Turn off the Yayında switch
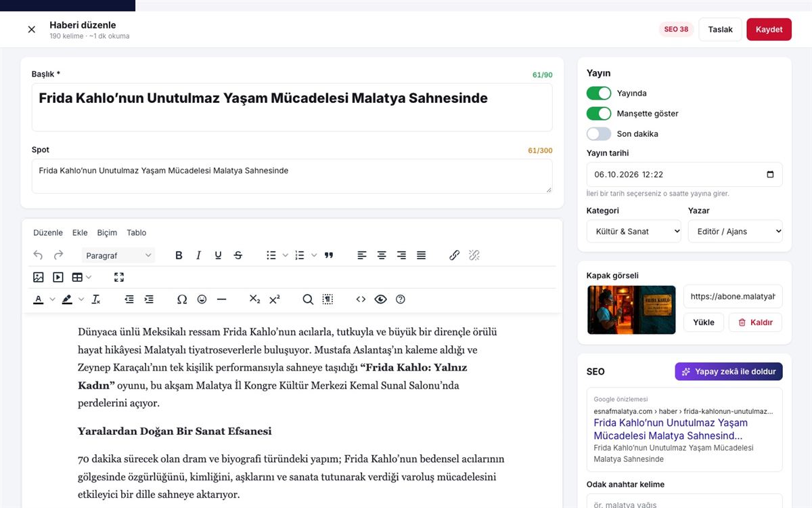This screenshot has height=508, width=812. (x=599, y=93)
